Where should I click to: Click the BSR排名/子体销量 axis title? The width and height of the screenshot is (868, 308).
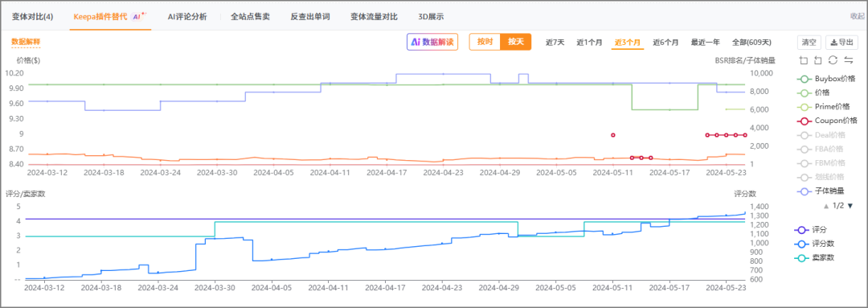point(744,60)
